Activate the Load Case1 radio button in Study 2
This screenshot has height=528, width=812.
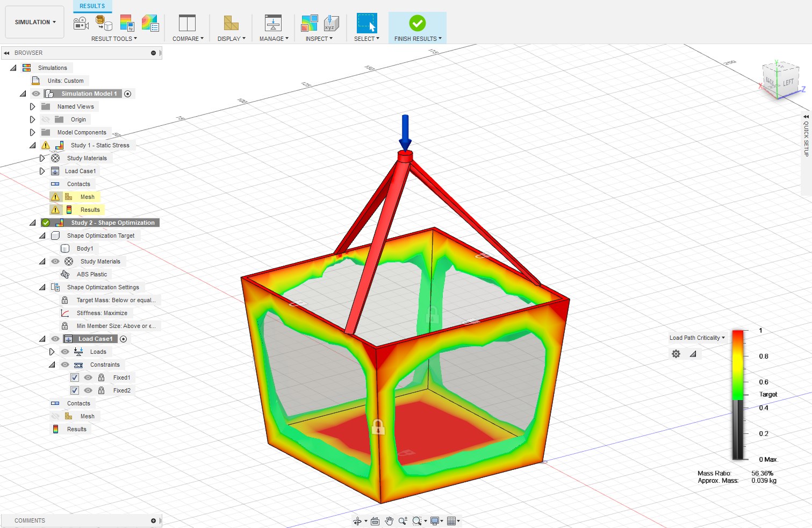124,339
